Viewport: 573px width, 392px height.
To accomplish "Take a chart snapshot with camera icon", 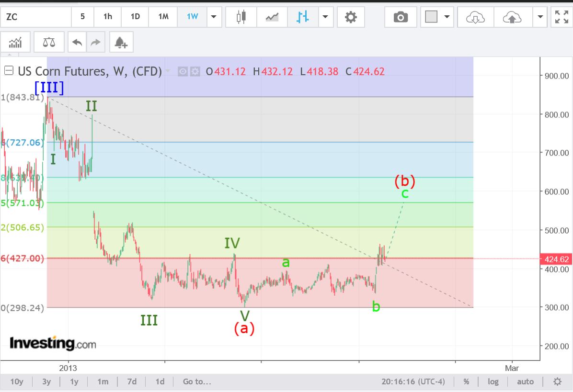I will point(401,17).
